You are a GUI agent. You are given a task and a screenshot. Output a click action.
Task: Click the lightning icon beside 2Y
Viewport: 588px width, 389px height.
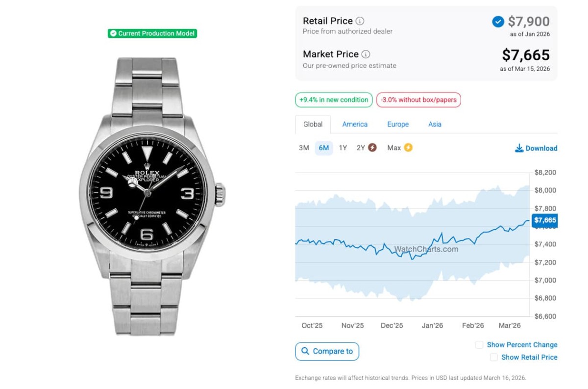372,148
